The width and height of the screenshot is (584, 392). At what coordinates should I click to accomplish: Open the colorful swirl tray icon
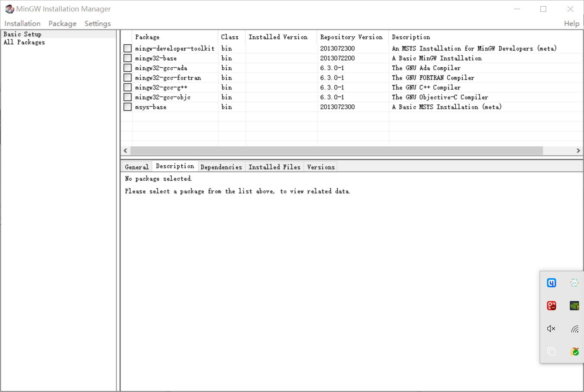click(x=574, y=283)
